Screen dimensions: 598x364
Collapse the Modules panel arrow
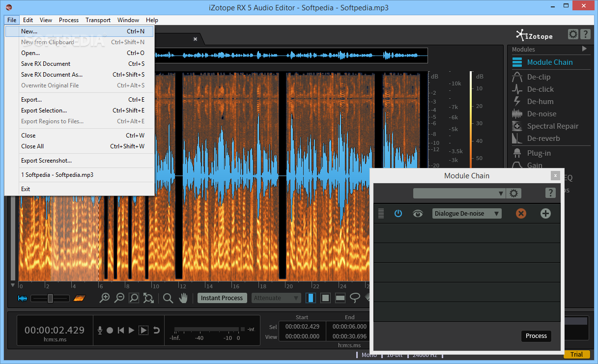pyautogui.click(x=584, y=49)
